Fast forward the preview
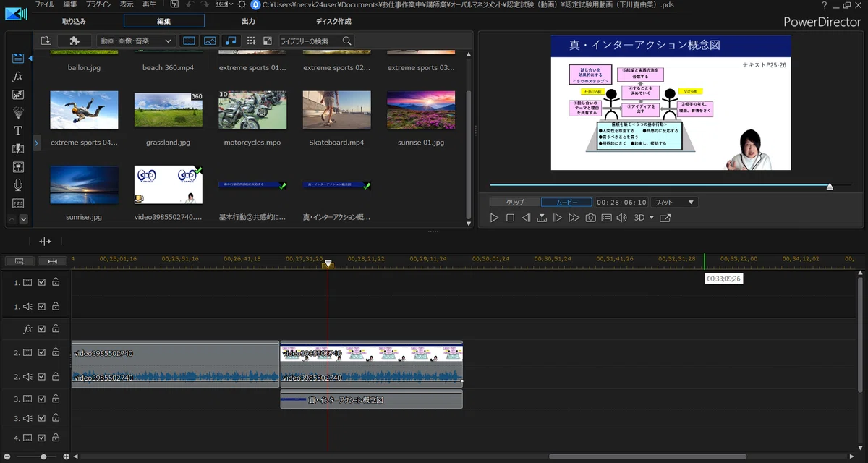The width and height of the screenshot is (868, 463). click(x=574, y=218)
